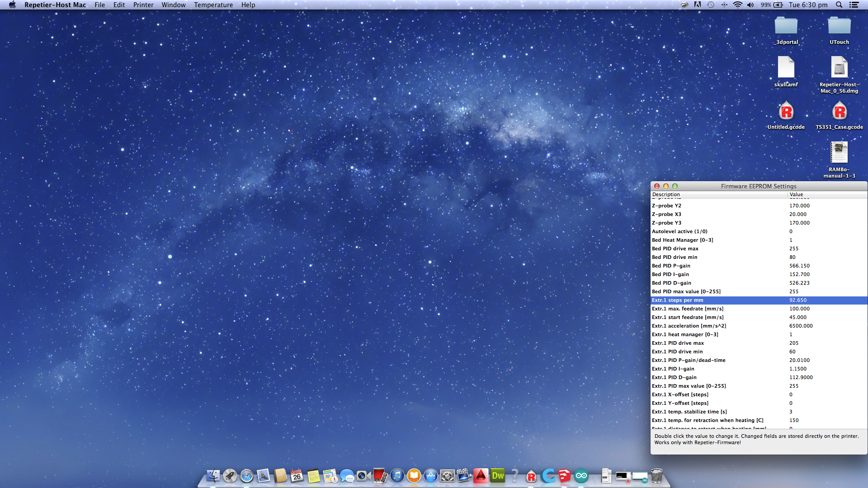868x488 pixels.
Task: Launch Arduino from the dock
Action: pyautogui.click(x=581, y=476)
